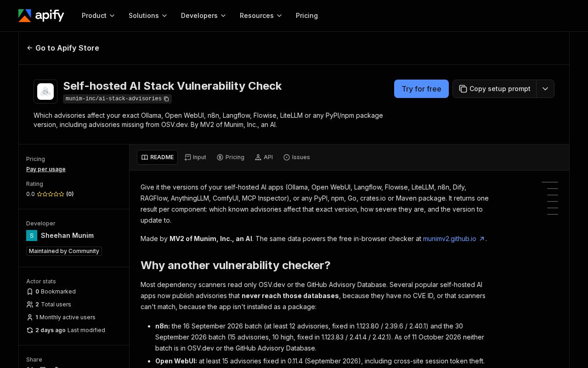
Task: Copy the actor name munim-inc/ai-stack-advisories
Action: [x=166, y=99]
